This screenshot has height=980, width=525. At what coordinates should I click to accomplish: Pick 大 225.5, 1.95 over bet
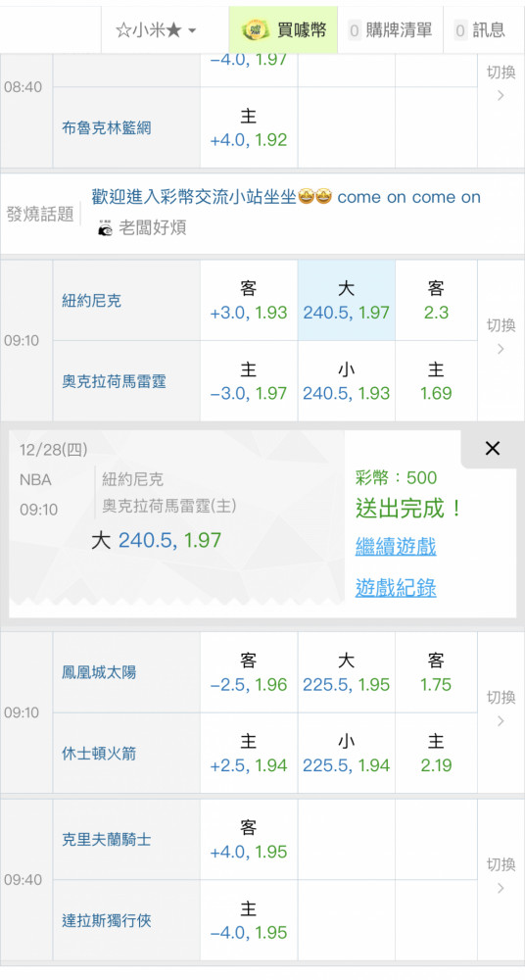(x=347, y=672)
